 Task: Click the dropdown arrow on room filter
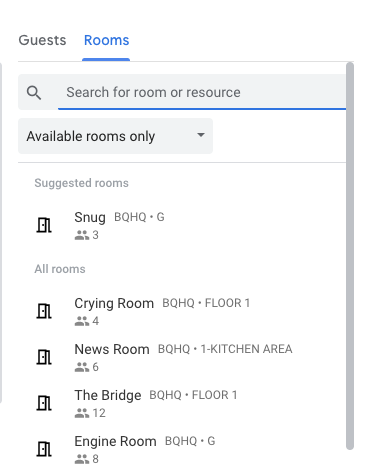point(201,135)
